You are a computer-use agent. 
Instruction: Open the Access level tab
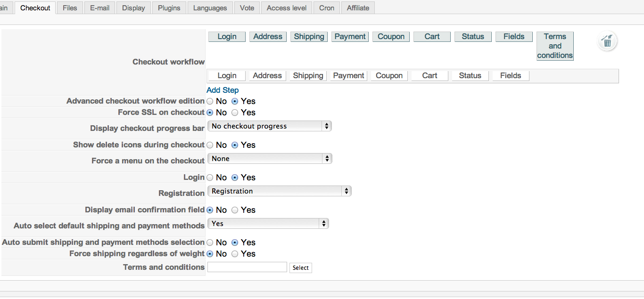coord(287,8)
